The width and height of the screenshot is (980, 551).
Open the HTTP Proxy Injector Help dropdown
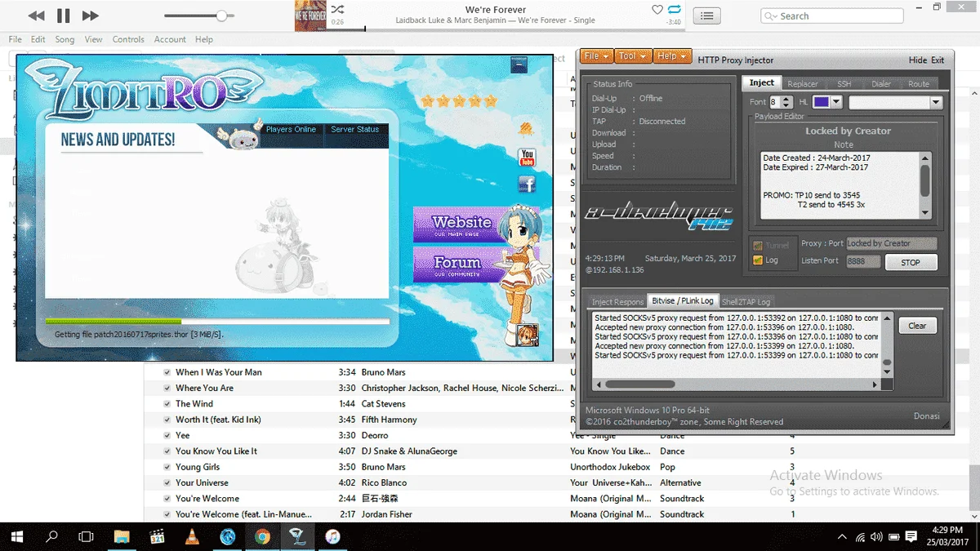672,56
